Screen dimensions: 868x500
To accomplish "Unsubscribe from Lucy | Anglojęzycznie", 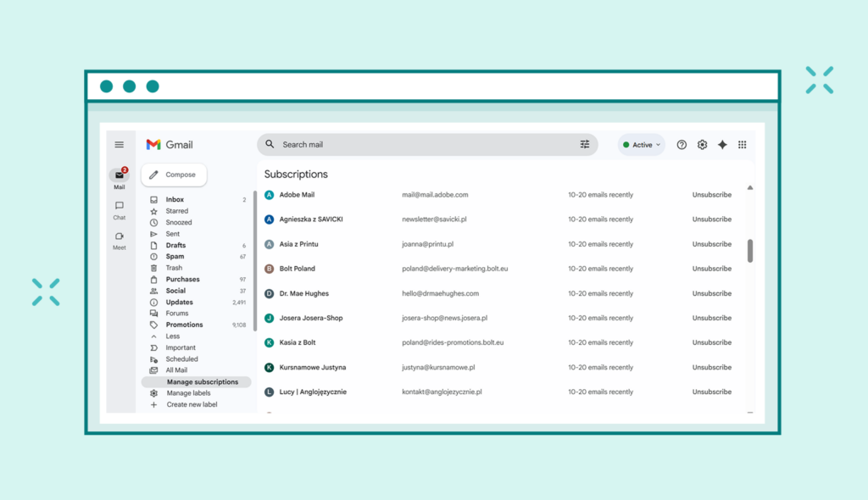I will tap(712, 392).
